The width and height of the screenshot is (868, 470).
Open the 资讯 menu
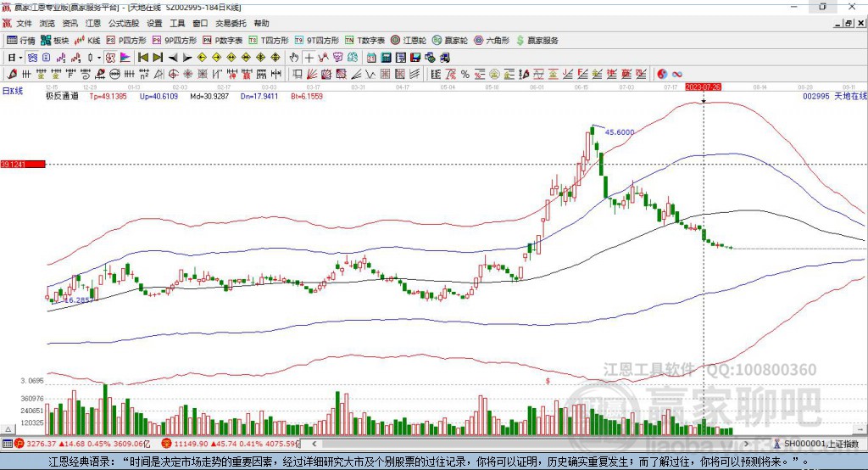pos(70,23)
